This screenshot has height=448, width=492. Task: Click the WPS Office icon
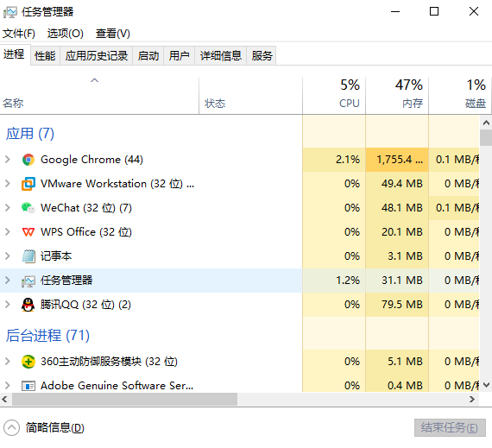(x=28, y=232)
